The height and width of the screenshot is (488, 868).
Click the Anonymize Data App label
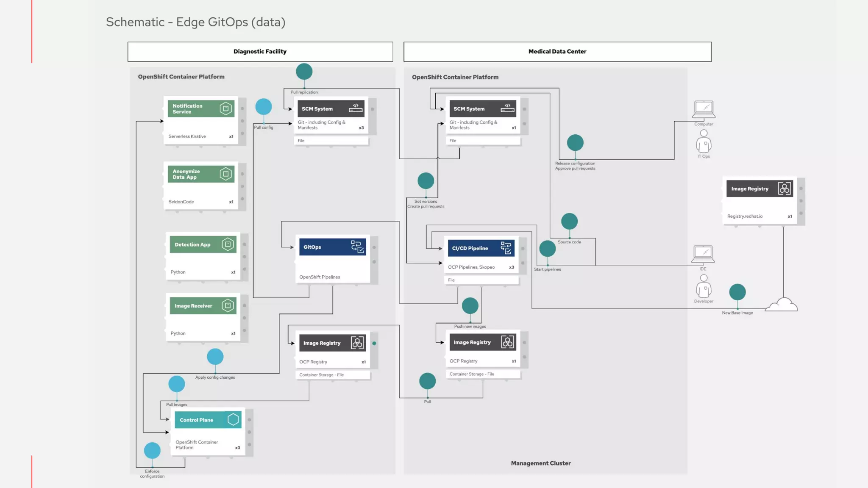point(186,174)
